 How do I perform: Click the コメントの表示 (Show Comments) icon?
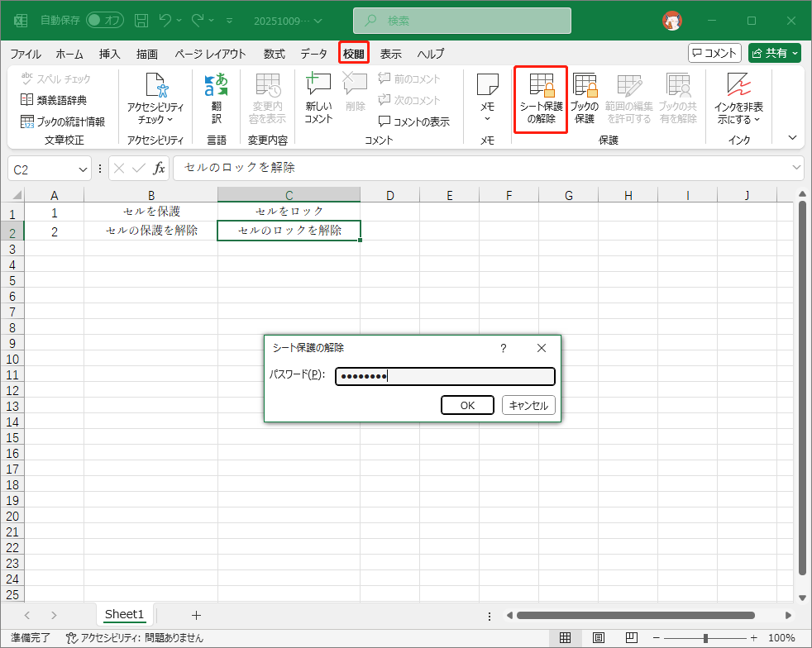[x=413, y=121]
